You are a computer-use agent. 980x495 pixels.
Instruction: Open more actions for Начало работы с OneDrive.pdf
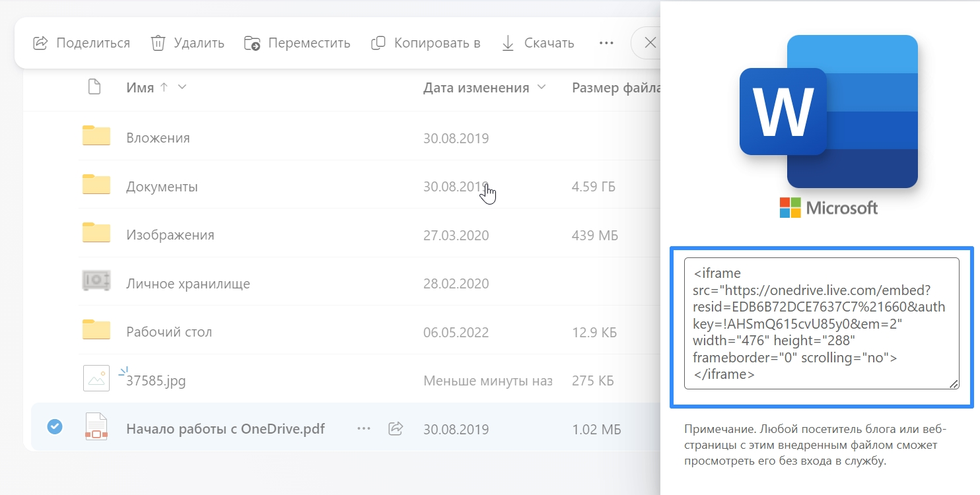click(x=364, y=428)
